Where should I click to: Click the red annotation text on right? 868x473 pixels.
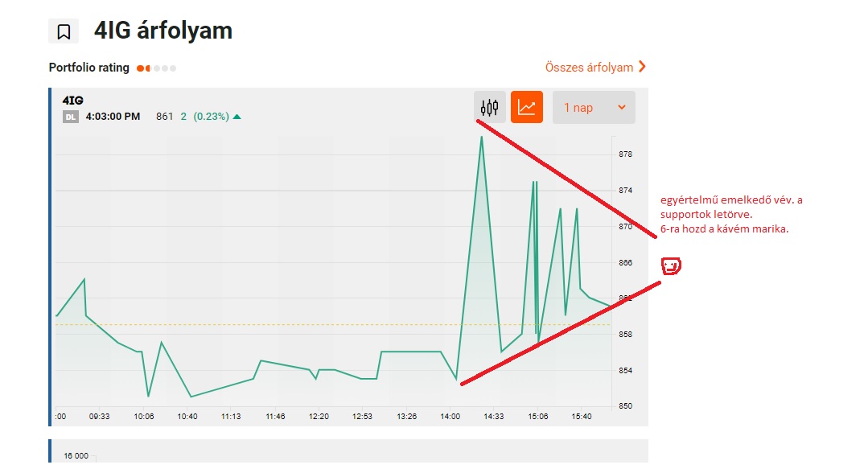coord(730,214)
